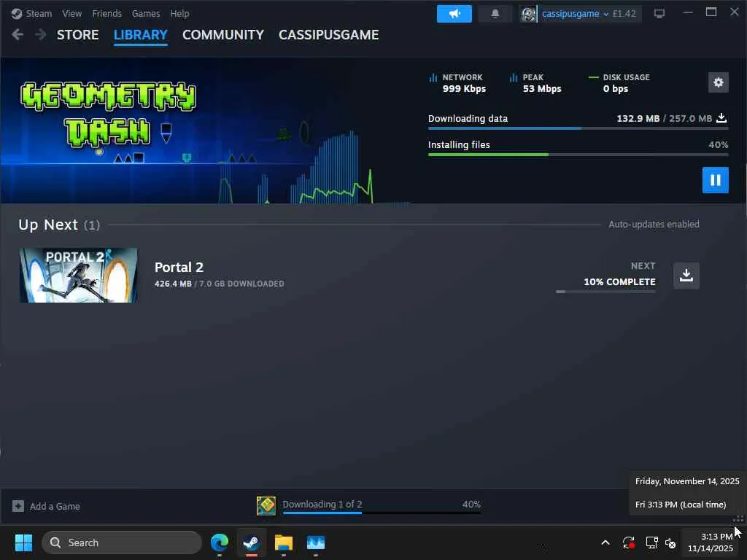Open the announcements megaphone button

(x=454, y=14)
